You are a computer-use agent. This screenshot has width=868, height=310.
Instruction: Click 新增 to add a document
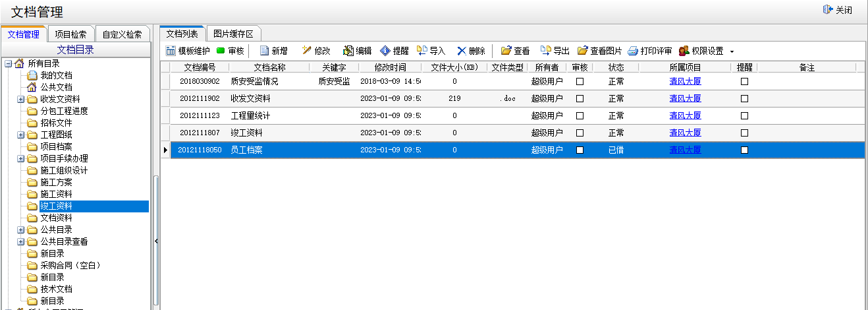click(x=265, y=51)
